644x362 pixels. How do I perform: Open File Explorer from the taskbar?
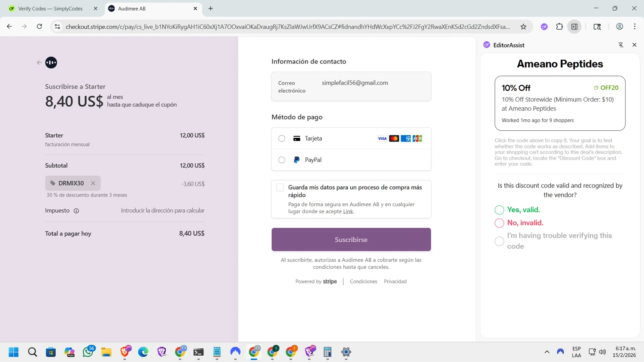click(x=106, y=352)
